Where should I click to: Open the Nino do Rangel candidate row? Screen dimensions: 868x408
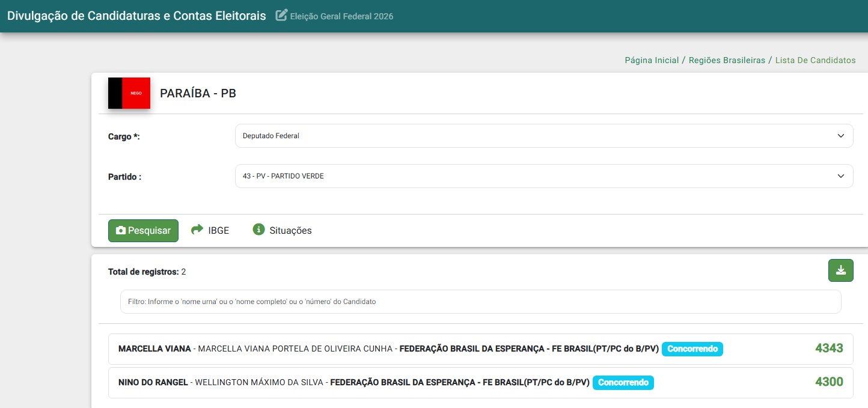click(480, 382)
